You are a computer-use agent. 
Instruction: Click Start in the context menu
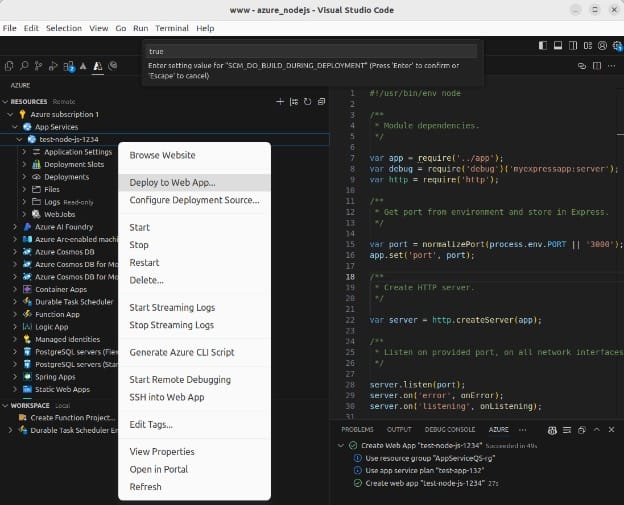pos(194,228)
